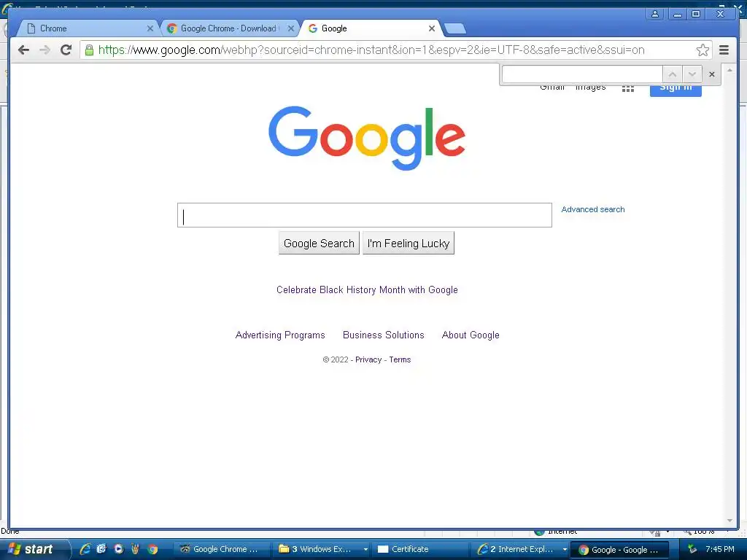747x560 pixels.
Task: Jump to the previous find result
Action: pos(672,74)
